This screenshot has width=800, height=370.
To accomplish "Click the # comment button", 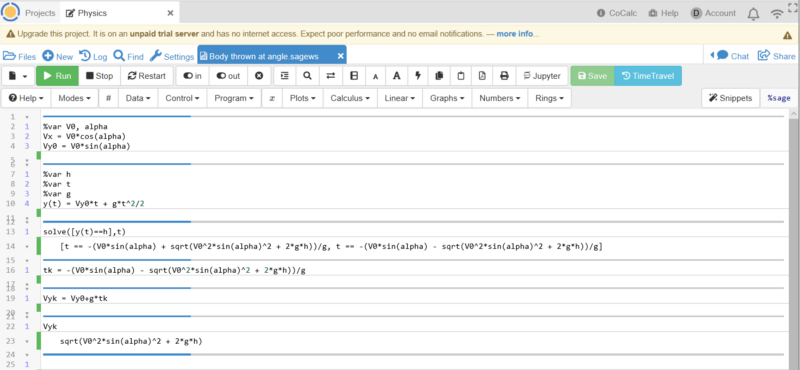I will [x=109, y=98].
